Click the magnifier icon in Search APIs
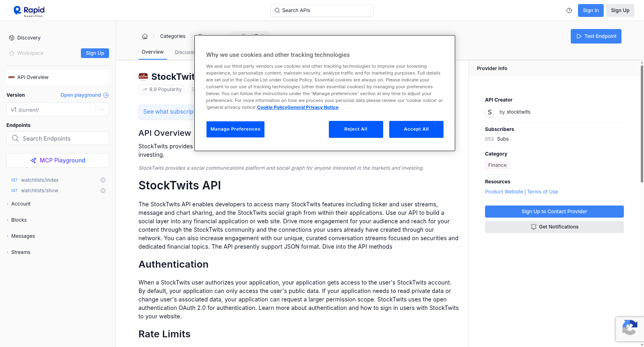644x347 pixels. [x=277, y=10]
